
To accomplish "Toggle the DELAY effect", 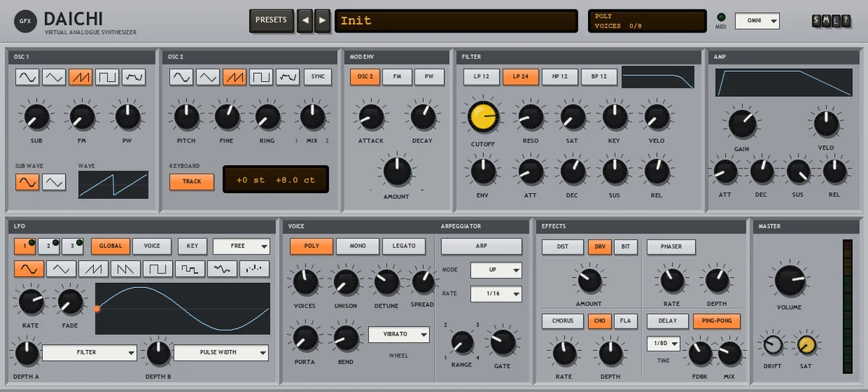I will [668, 321].
